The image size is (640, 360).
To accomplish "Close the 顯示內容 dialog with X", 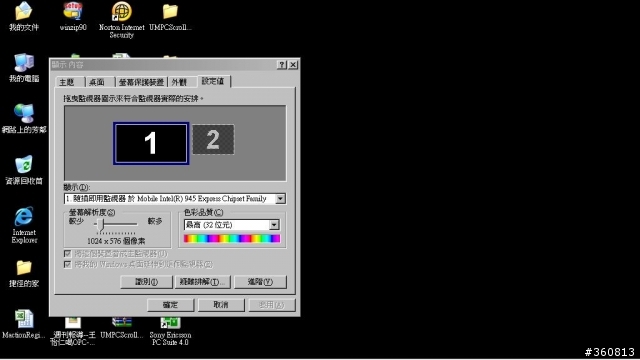I will coord(293,65).
